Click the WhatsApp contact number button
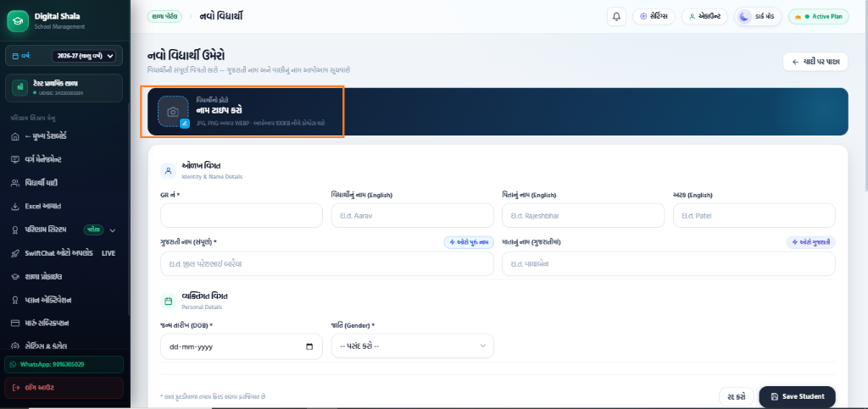Screen dimensions: 868x409 [64, 365]
